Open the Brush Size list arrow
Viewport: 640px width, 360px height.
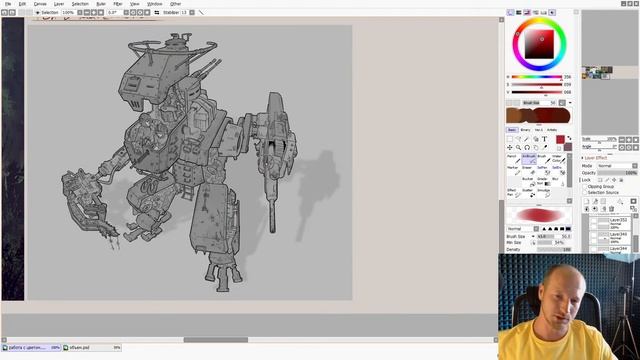click(x=533, y=236)
